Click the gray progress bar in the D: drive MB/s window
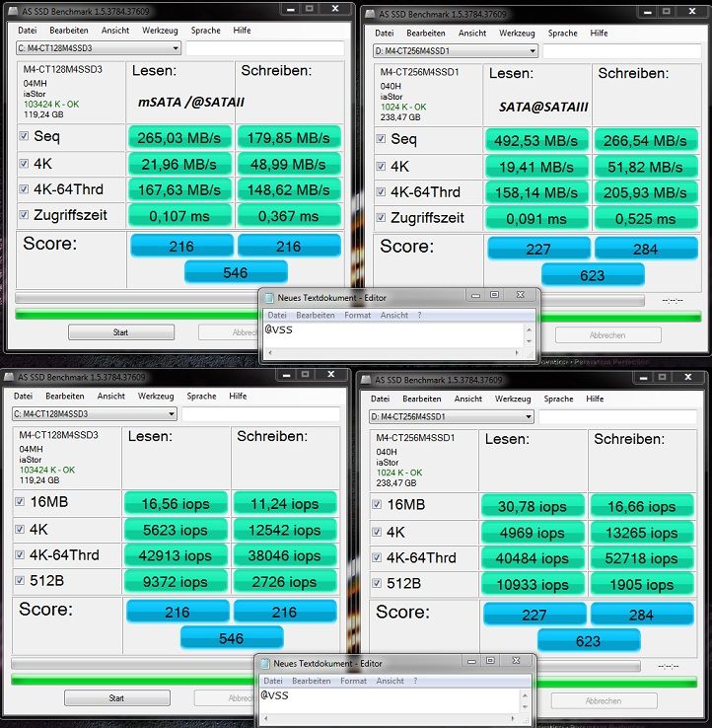 (x=594, y=301)
